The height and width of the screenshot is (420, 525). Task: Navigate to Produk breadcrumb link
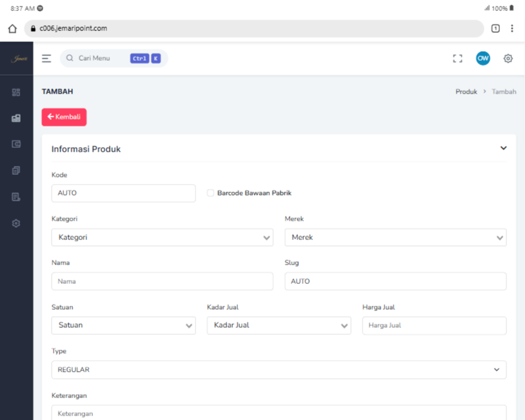(466, 92)
